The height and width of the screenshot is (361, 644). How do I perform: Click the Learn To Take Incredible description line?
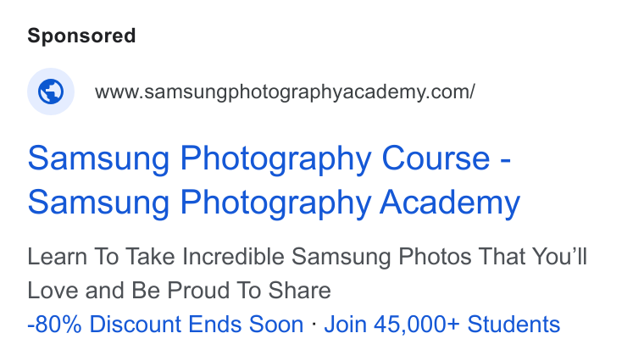click(x=308, y=257)
